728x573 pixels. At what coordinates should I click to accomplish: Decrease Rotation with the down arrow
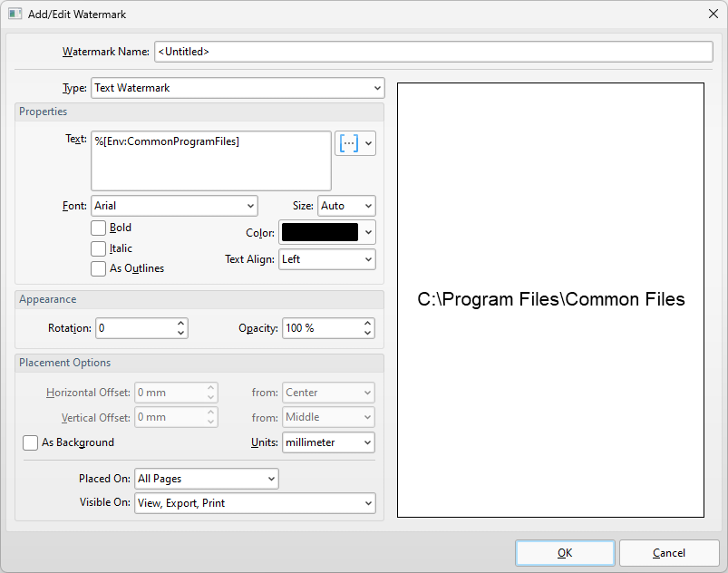181,334
